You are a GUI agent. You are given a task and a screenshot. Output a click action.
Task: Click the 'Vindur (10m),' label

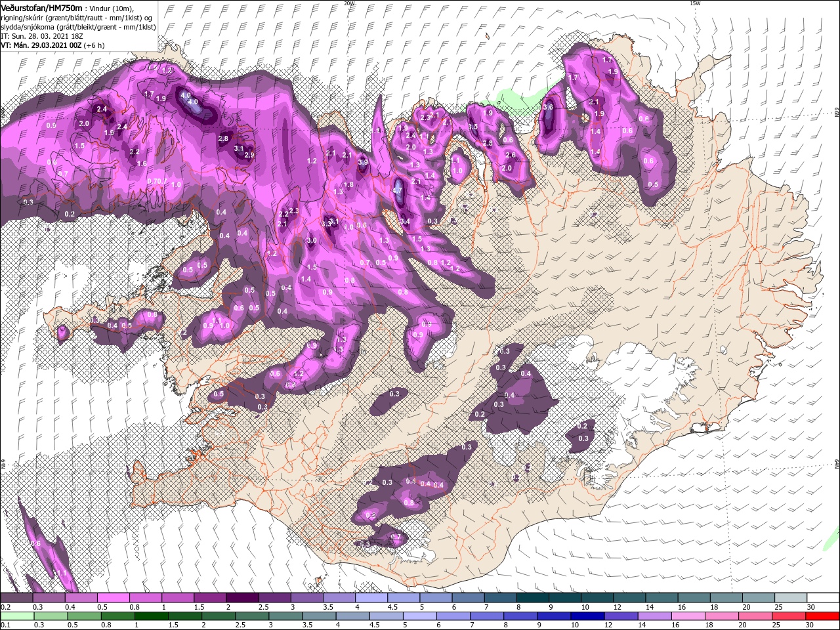tap(111, 8)
